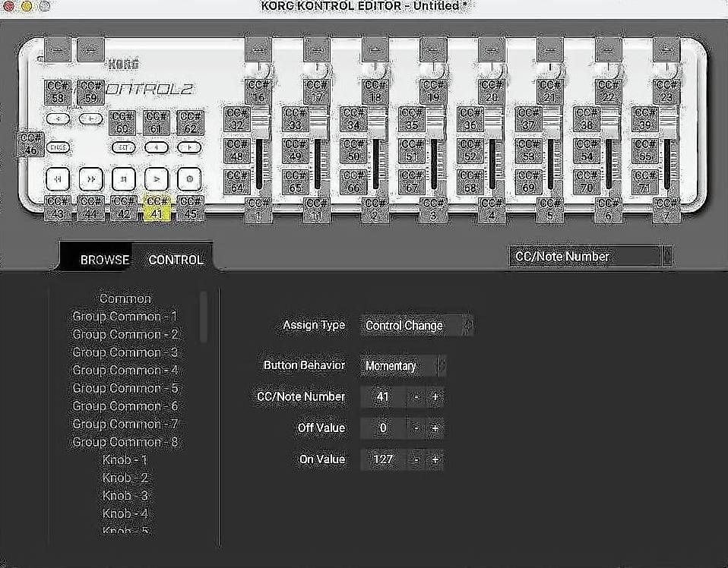Open the Assign Type Control Change dropdown
This screenshot has height=568, width=728.
417,325
